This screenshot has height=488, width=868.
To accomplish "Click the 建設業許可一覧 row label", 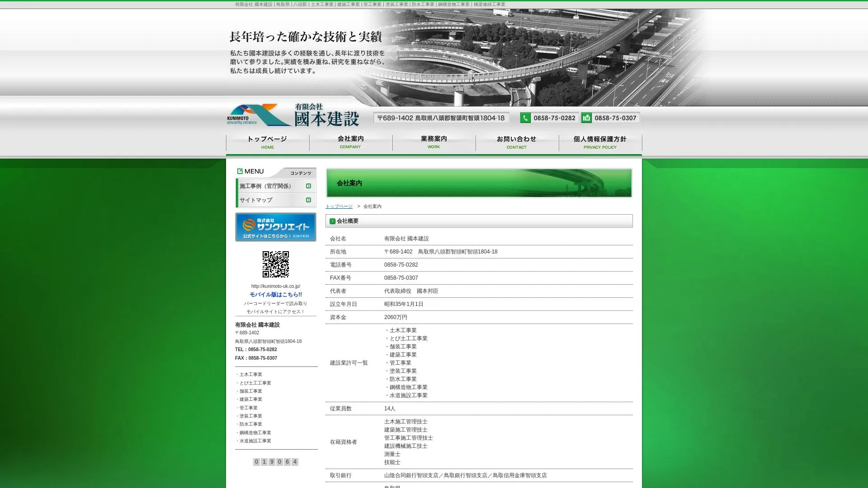I will (x=349, y=363).
